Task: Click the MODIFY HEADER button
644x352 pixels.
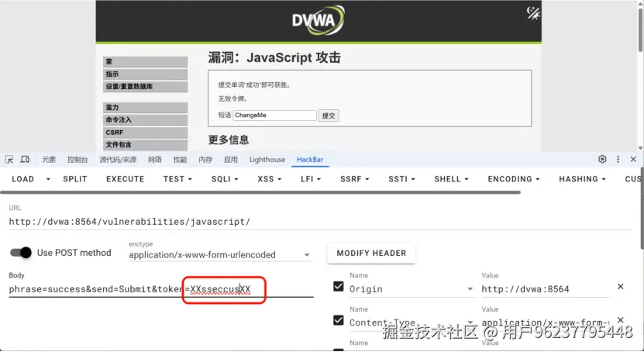Action: click(371, 253)
